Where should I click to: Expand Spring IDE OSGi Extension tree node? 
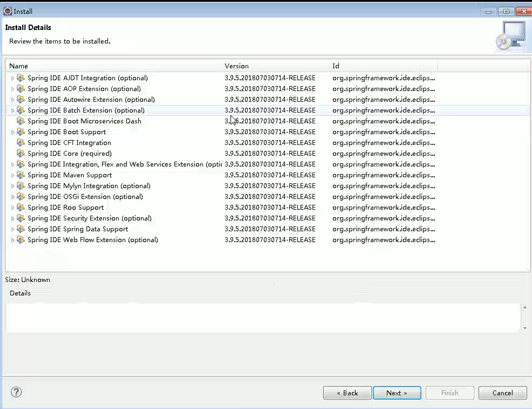13,197
